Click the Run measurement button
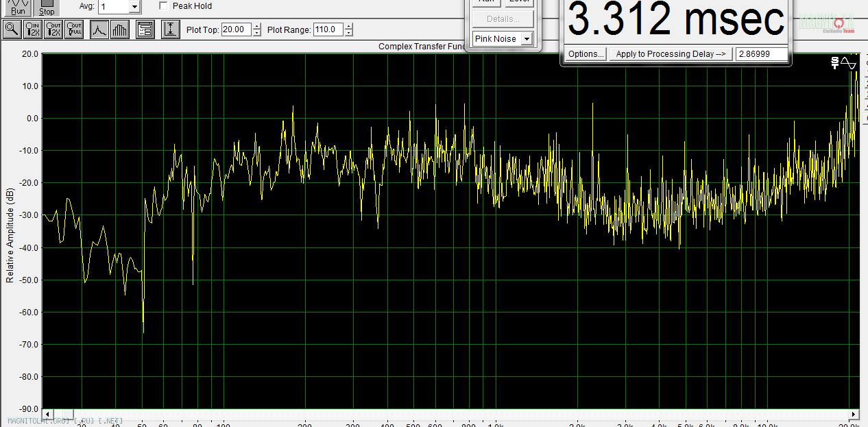The image size is (868, 427). tap(19, 8)
